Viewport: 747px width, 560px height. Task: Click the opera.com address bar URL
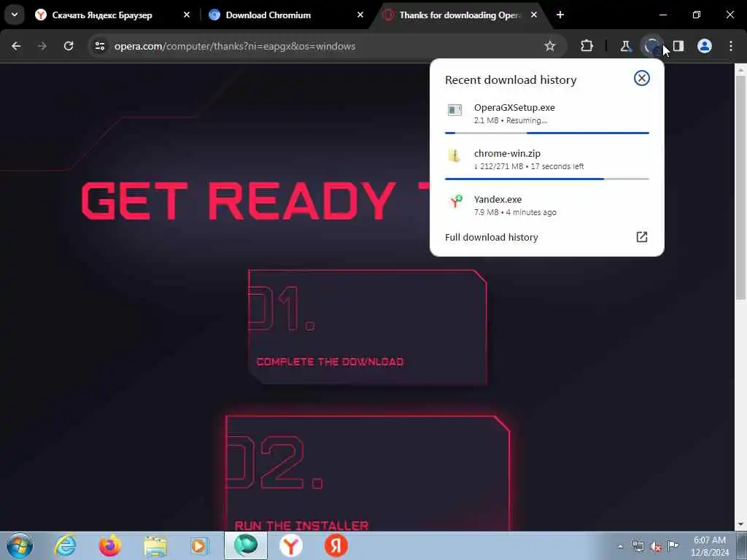point(234,46)
